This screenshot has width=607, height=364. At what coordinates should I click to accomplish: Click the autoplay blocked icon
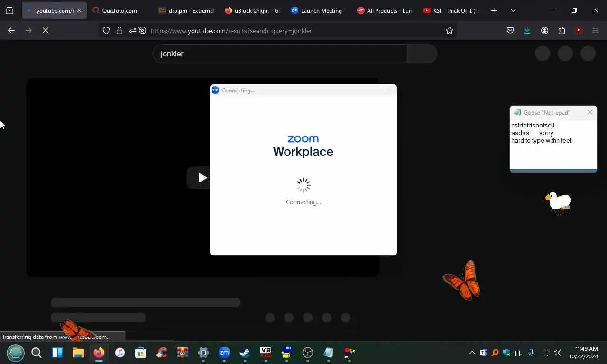click(x=142, y=30)
